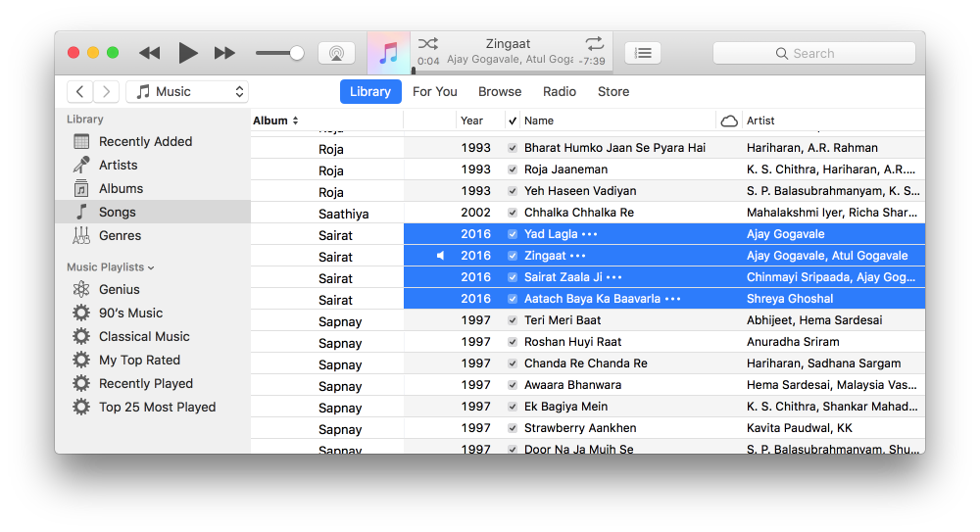The image size is (980, 532).
Task: Open the Genius playlist
Action: [153, 289]
